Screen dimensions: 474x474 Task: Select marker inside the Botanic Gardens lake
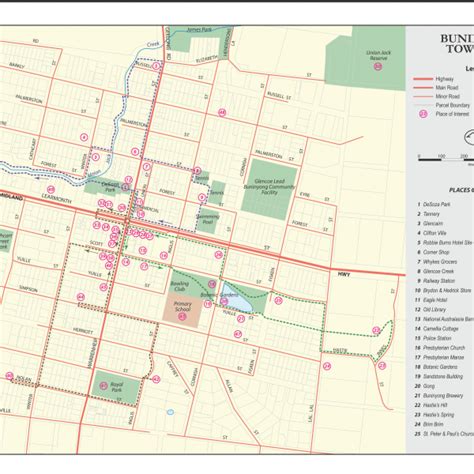coord(224,301)
